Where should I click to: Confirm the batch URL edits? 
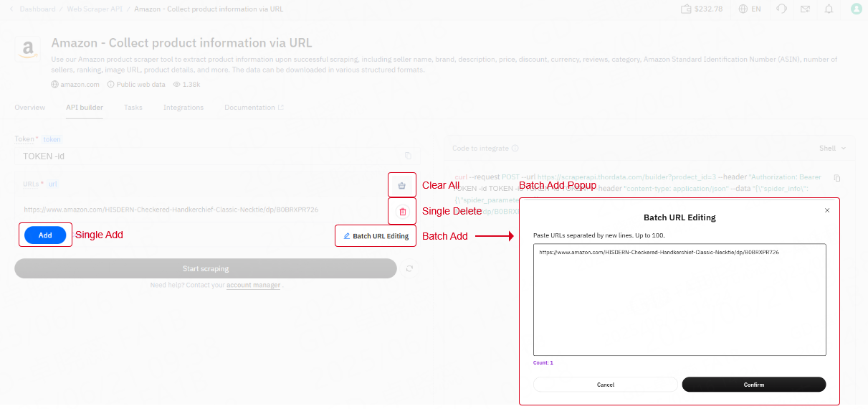(x=754, y=385)
